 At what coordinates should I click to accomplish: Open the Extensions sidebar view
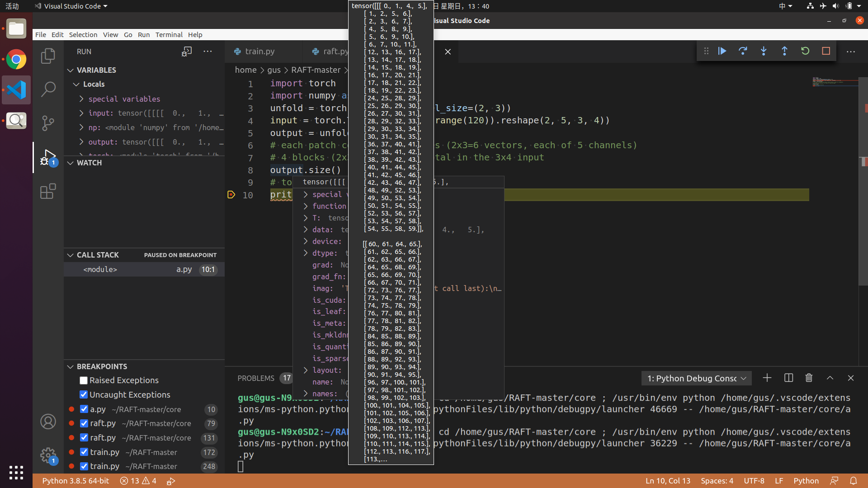[48, 191]
